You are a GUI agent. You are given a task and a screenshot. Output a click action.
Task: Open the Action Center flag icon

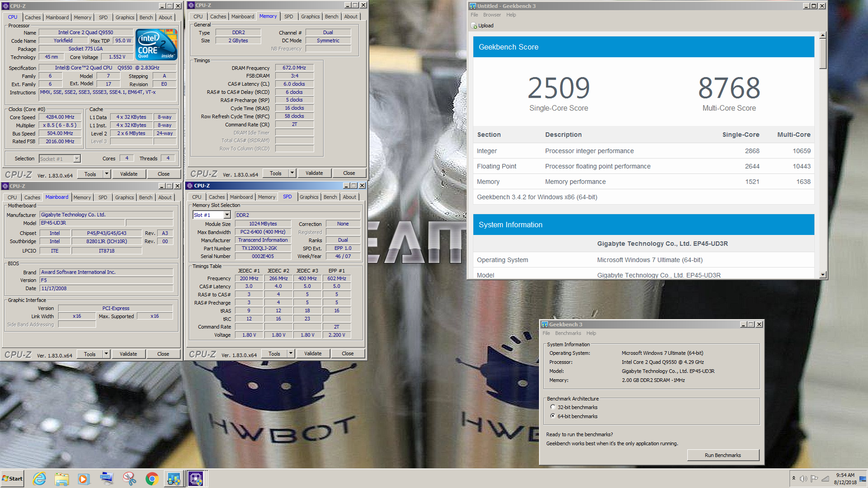[814, 479]
